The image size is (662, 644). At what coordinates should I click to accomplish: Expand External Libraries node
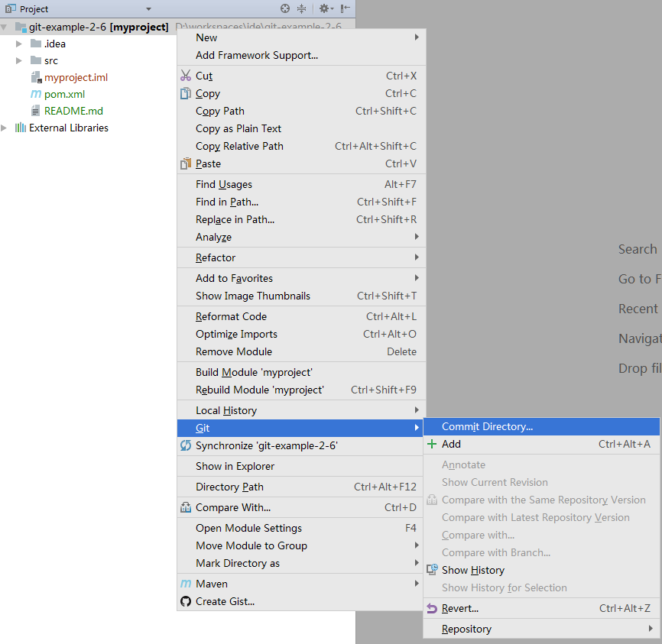(x=4, y=128)
